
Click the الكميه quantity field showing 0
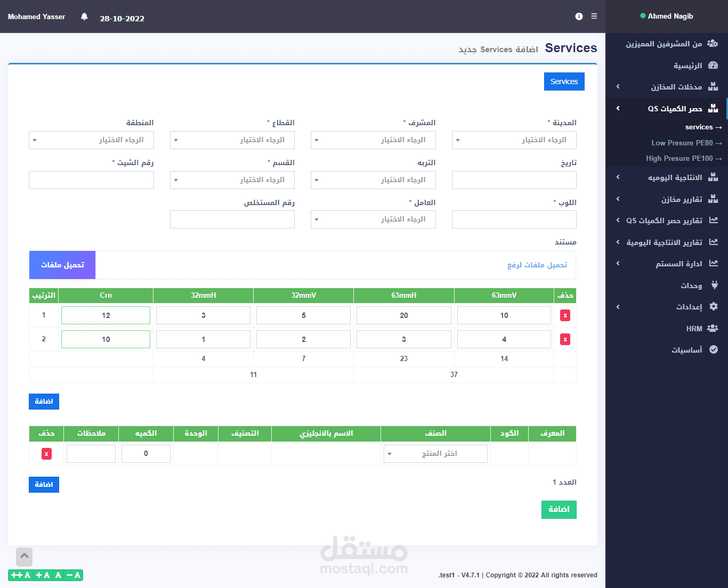click(x=146, y=454)
